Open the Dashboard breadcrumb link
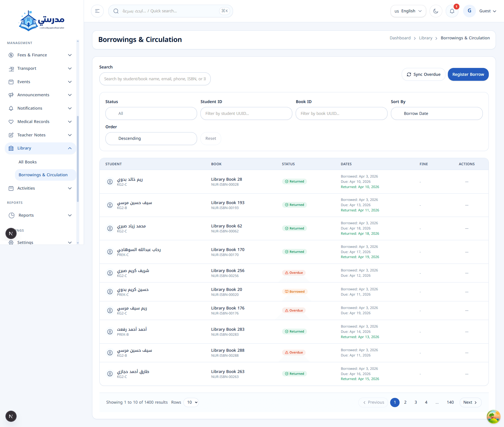Image resolution: width=504 pixels, height=427 pixels. [400, 38]
